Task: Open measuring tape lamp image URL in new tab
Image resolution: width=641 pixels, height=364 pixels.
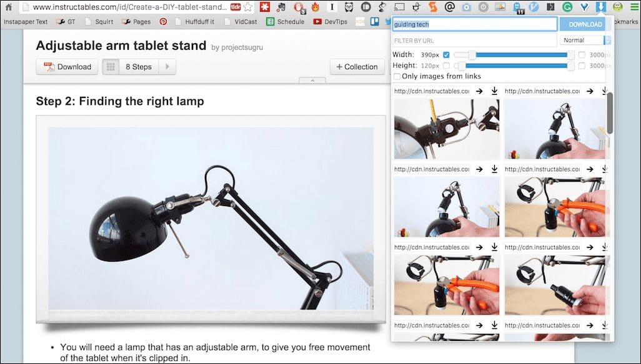Action: (x=479, y=91)
